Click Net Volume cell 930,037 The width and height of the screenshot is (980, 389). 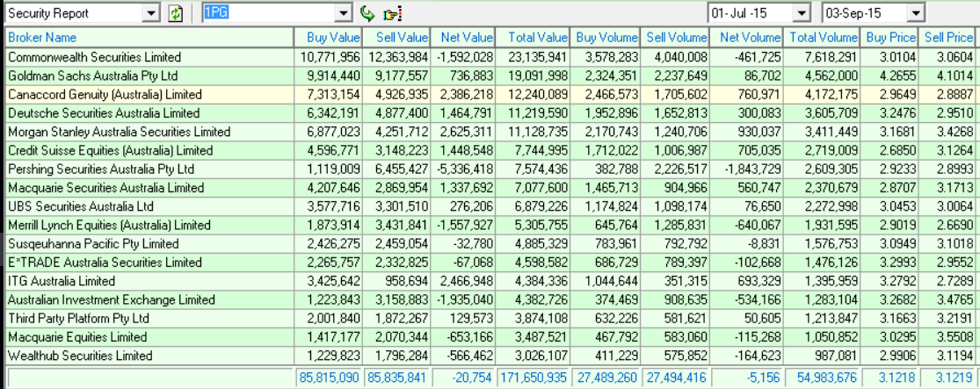click(745, 132)
